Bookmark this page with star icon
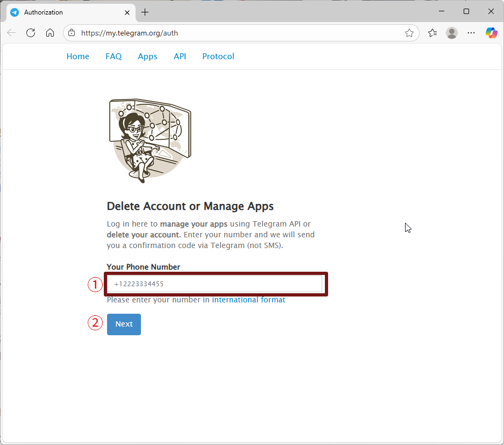Screen dimensions: 504x445 409,33
